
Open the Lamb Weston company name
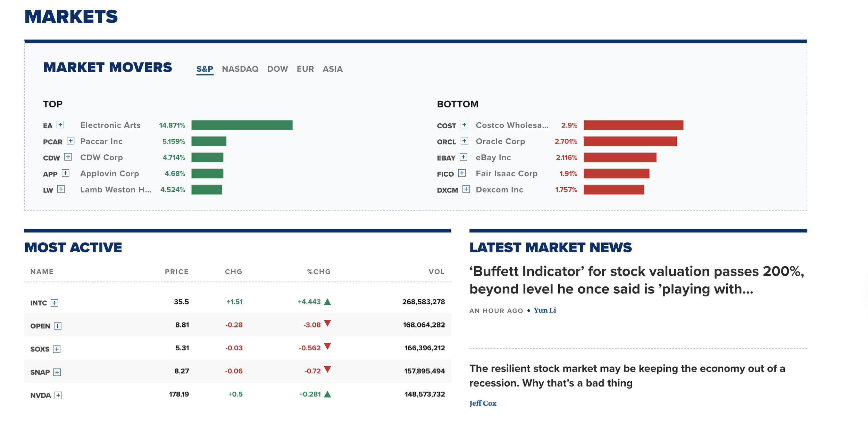point(115,190)
